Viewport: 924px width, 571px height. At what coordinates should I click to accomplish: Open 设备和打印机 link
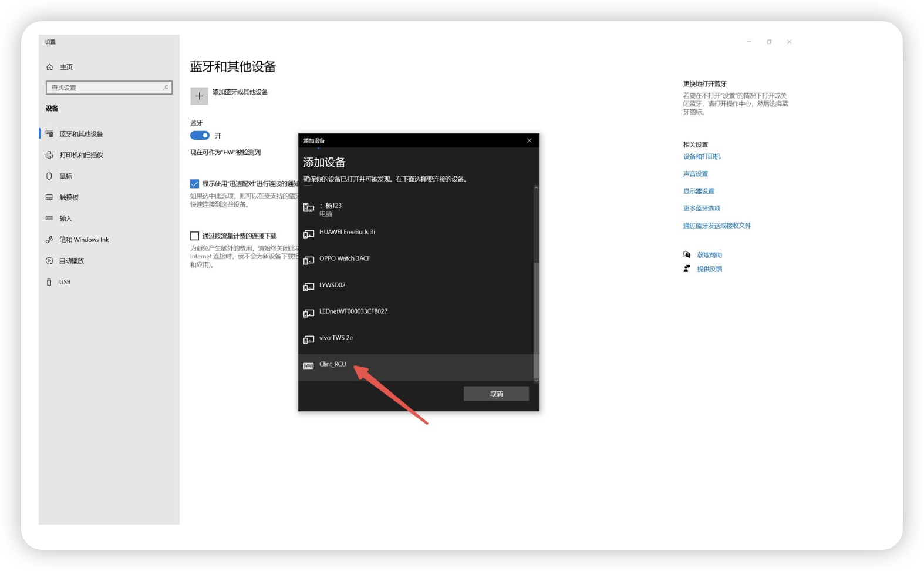coord(702,157)
